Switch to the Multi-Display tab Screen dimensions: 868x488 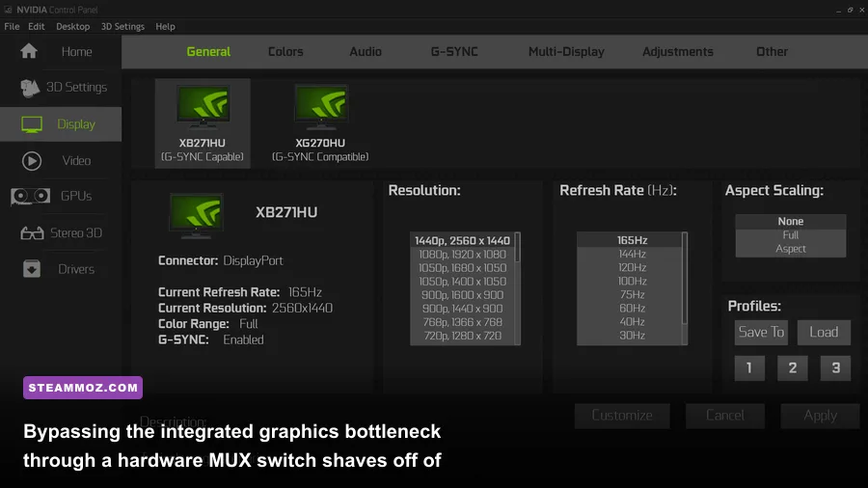click(x=566, y=51)
